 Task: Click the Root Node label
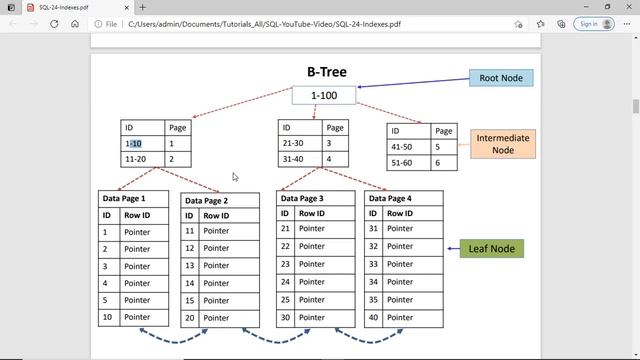pos(501,78)
